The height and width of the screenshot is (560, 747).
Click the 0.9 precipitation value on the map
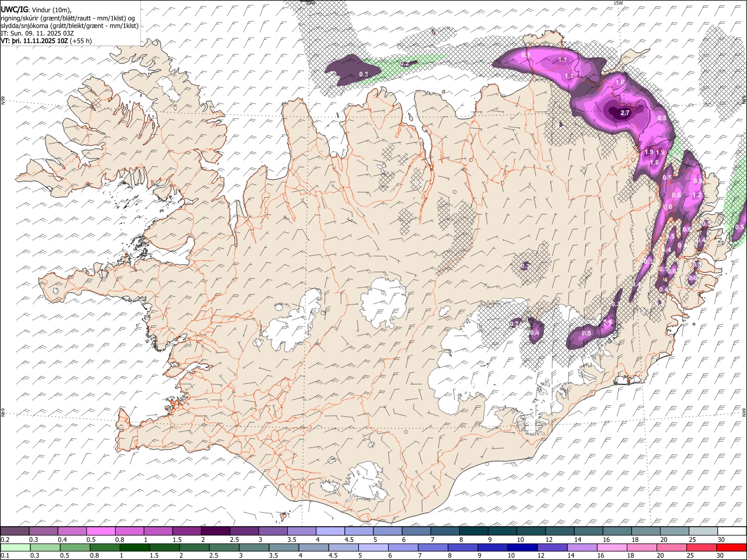click(697, 181)
